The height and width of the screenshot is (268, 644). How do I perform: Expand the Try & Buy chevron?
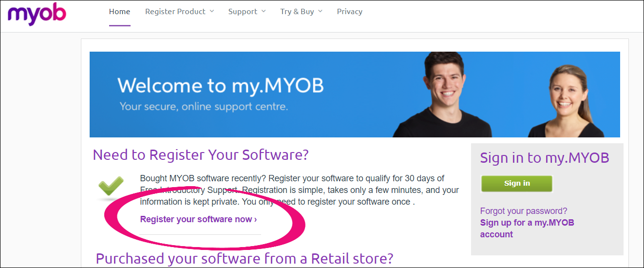pyautogui.click(x=320, y=11)
